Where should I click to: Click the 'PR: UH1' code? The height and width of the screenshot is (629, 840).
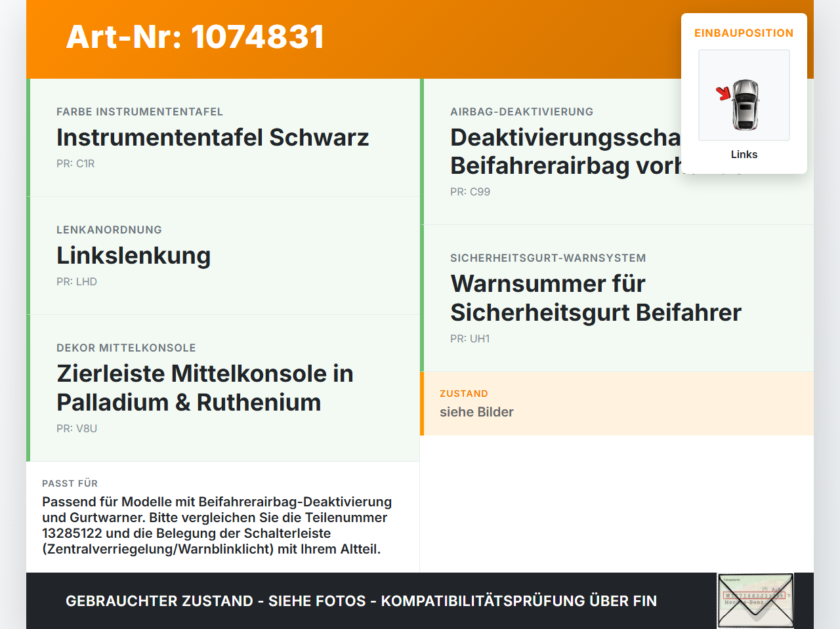(470, 338)
